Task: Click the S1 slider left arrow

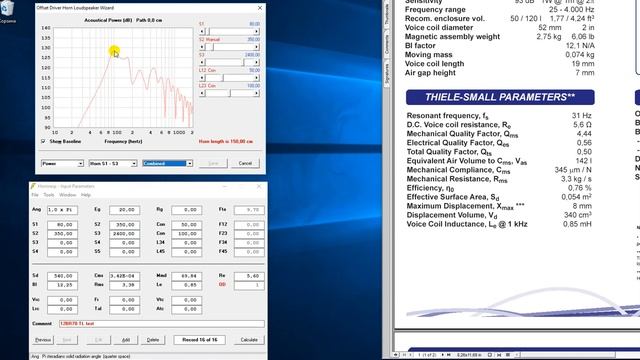Action: coord(202,31)
